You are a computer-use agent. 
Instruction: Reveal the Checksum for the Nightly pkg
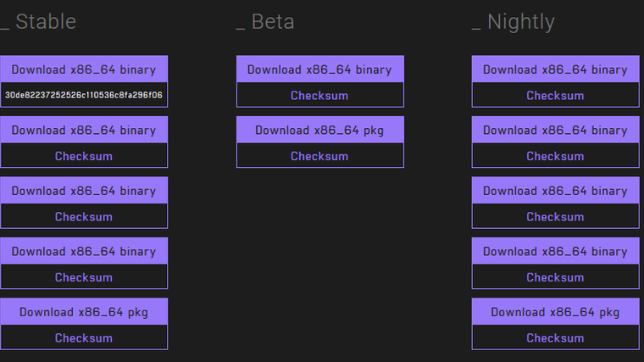pos(555,337)
